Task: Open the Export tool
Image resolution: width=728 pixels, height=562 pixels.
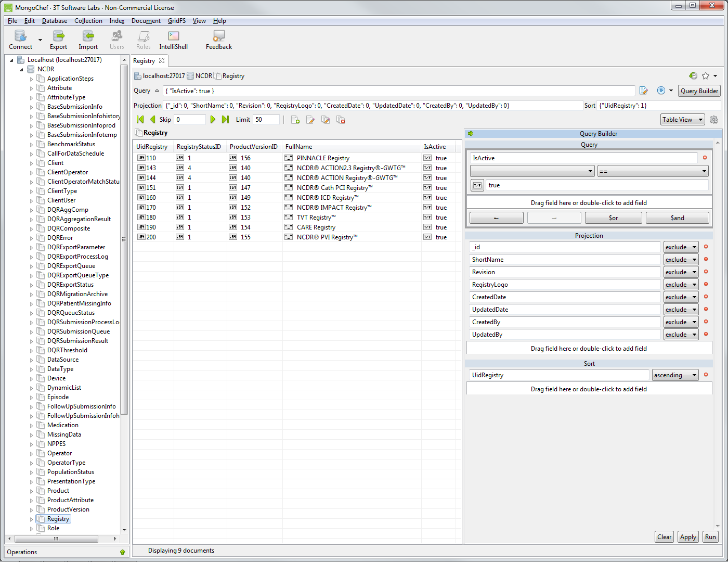Action: [58, 40]
